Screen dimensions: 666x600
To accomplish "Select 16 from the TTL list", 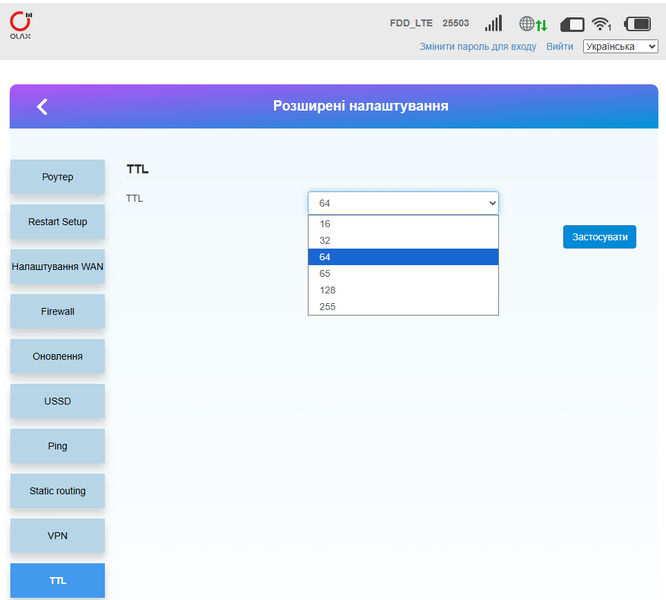I will (x=403, y=224).
